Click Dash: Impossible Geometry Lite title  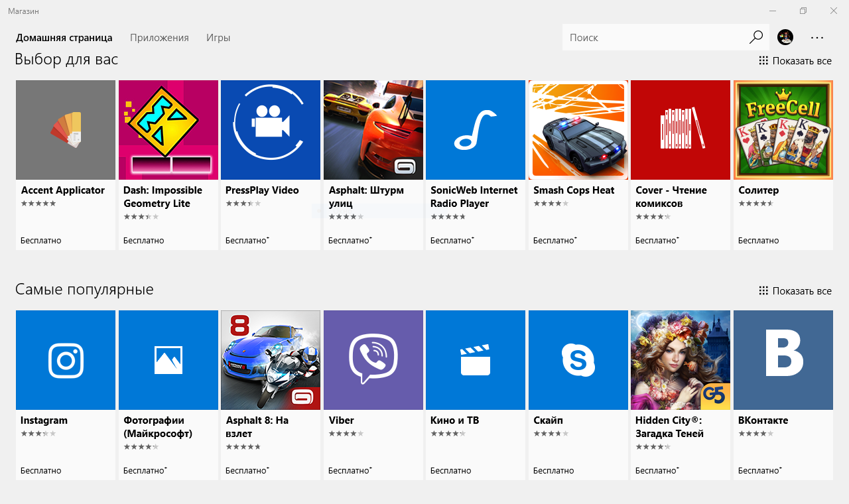(163, 197)
